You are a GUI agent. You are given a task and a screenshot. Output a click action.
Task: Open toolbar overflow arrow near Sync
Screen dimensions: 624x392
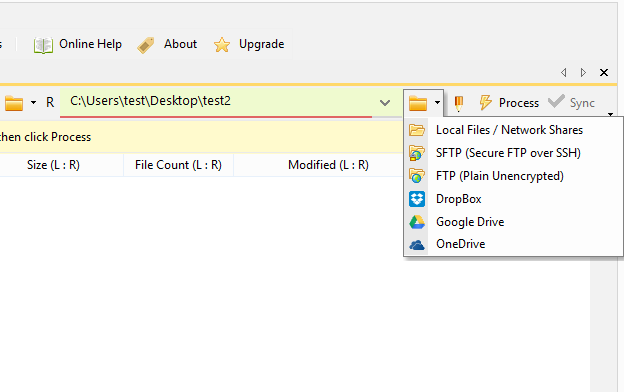[x=610, y=115]
